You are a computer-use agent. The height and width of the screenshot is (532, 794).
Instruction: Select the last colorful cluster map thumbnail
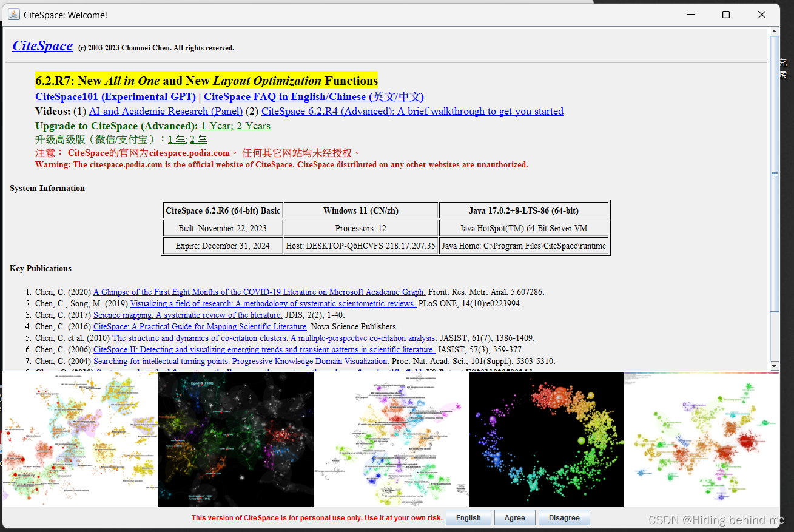pos(702,439)
